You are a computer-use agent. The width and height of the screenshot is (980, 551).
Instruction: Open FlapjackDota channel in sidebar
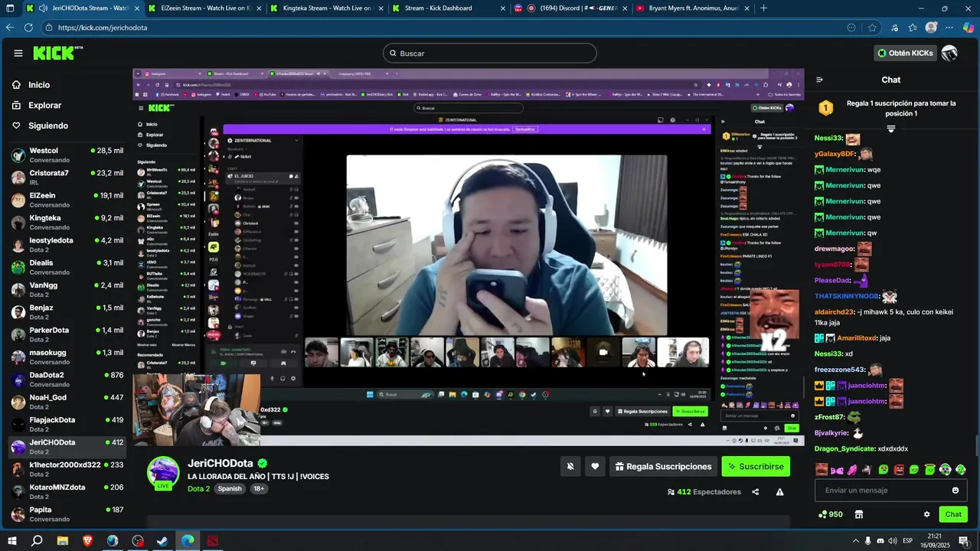pyautogui.click(x=67, y=424)
